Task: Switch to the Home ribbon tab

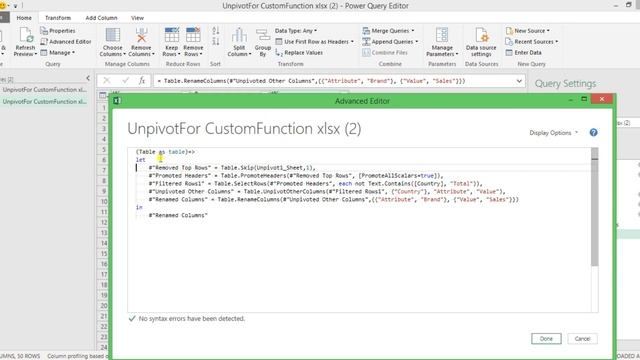Action: coord(24,18)
